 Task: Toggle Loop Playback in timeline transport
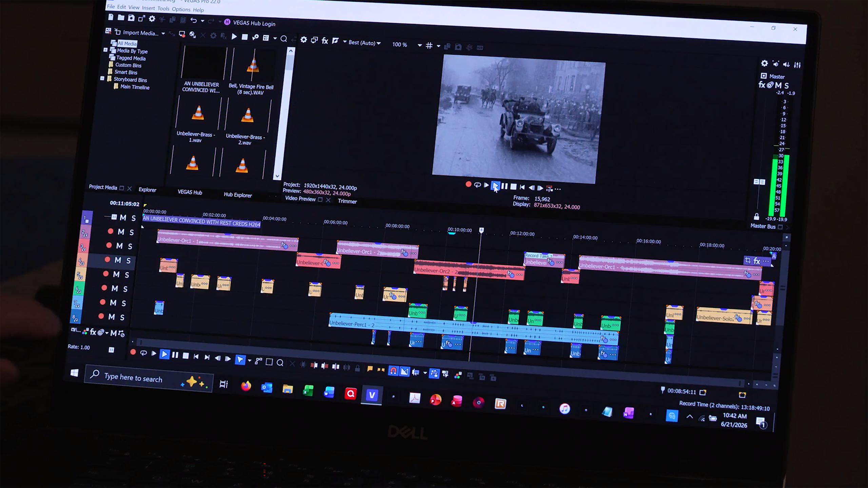coord(143,353)
